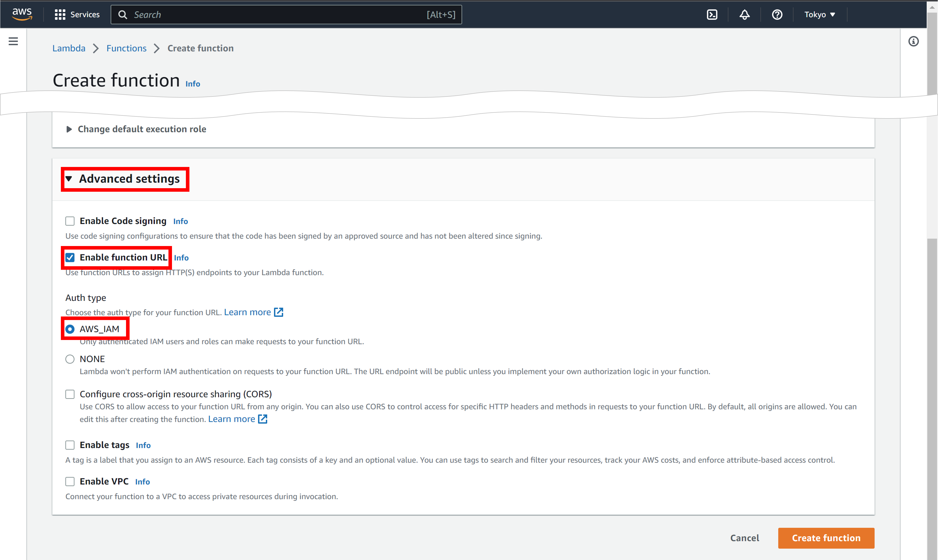Open the AWS CloudShell terminal icon

click(x=712, y=14)
